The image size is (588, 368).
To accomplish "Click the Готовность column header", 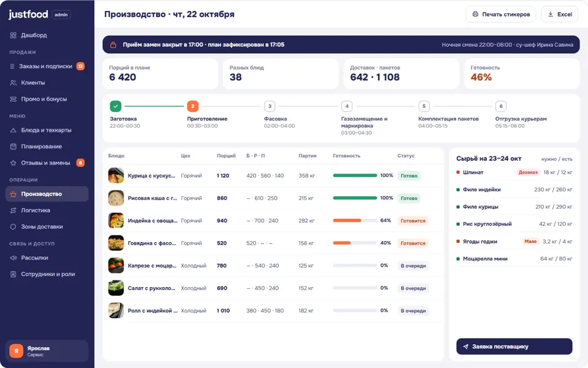I will coord(347,156).
